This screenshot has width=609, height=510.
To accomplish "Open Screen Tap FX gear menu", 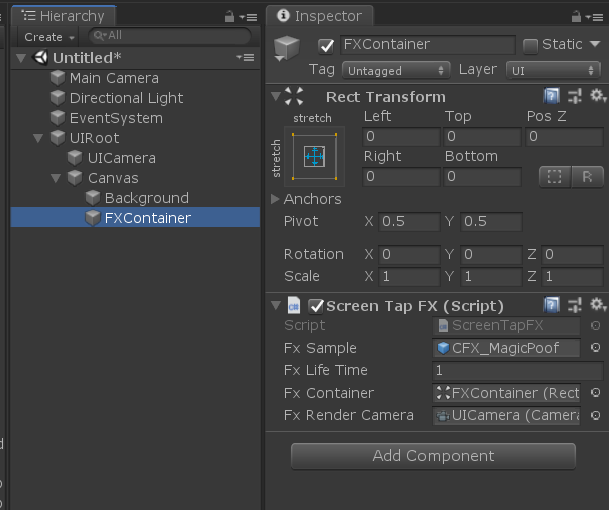I will tap(598, 305).
